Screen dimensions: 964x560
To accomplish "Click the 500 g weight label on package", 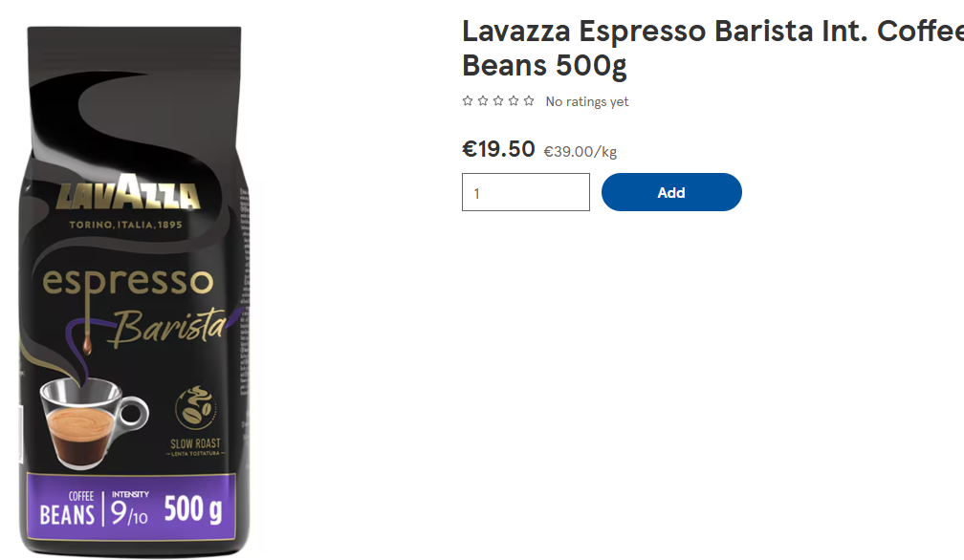I will click(x=193, y=509).
